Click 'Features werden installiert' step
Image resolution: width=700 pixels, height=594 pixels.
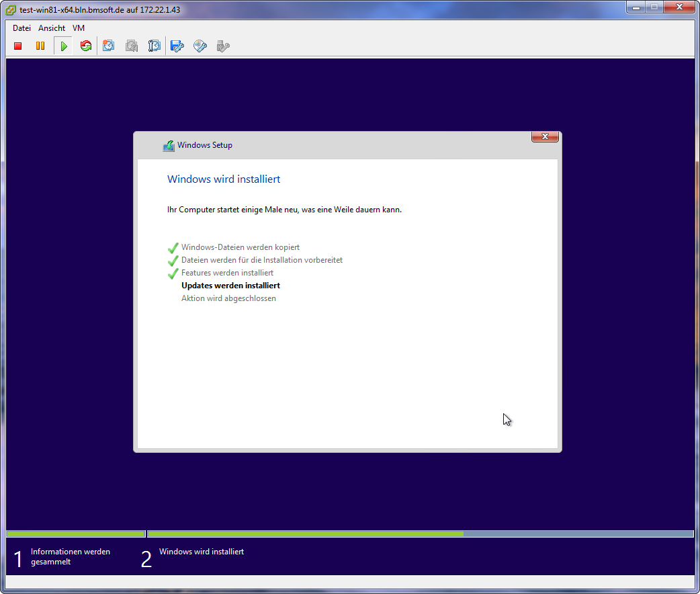pyautogui.click(x=227, y=273)
